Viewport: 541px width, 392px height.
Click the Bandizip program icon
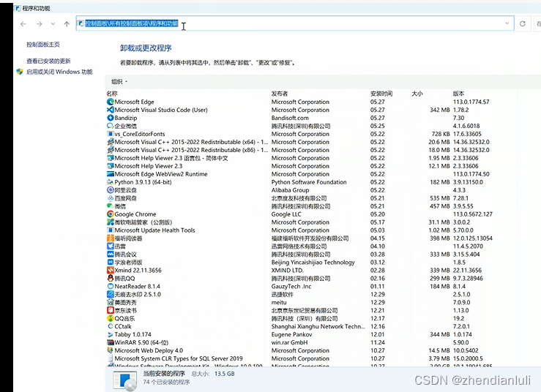point(110,118)
